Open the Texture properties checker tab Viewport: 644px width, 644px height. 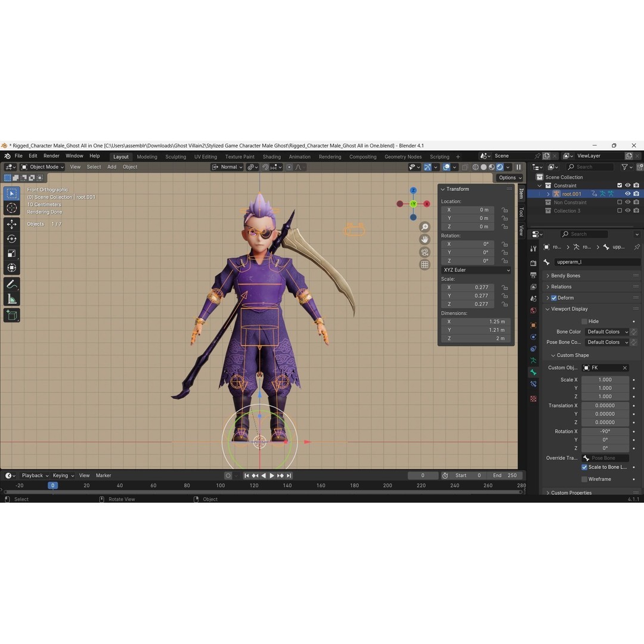(533, 399)
